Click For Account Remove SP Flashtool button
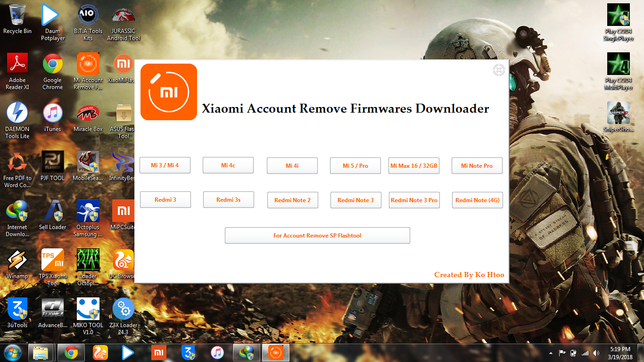The image size is (644, 362). 317,236
